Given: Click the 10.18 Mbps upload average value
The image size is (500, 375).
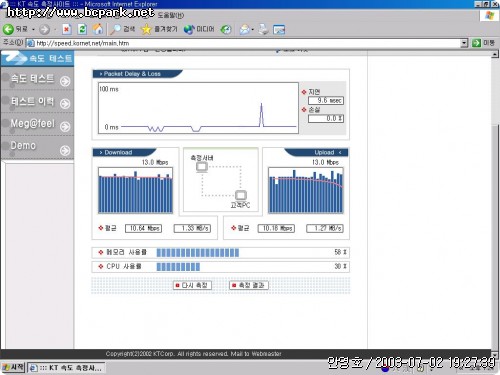Looking at the screenshot, I should pos(276,228).
